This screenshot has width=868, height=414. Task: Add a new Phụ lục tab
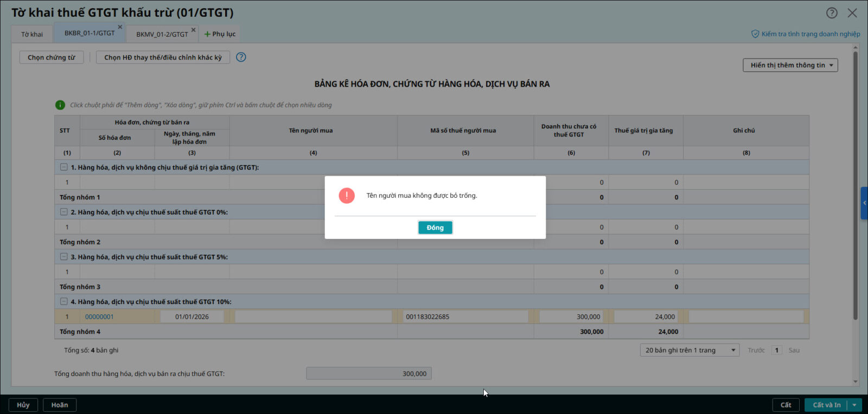tap(220, 34)
